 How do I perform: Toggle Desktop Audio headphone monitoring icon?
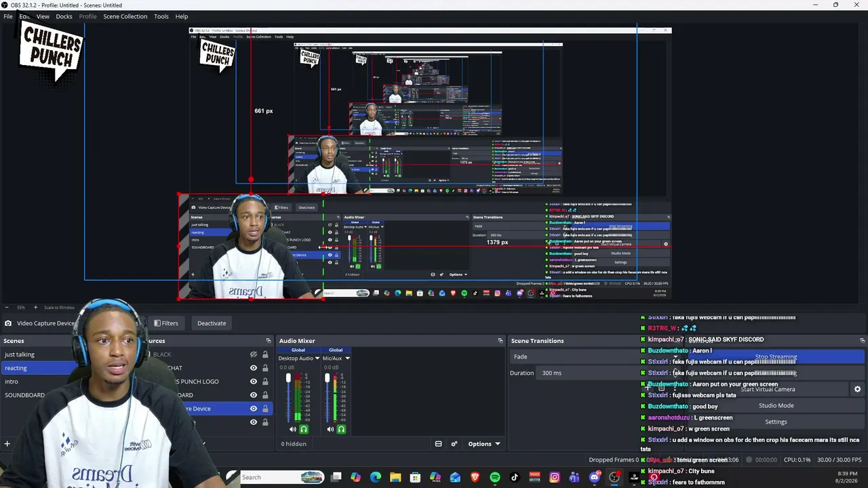coord(303,429)
